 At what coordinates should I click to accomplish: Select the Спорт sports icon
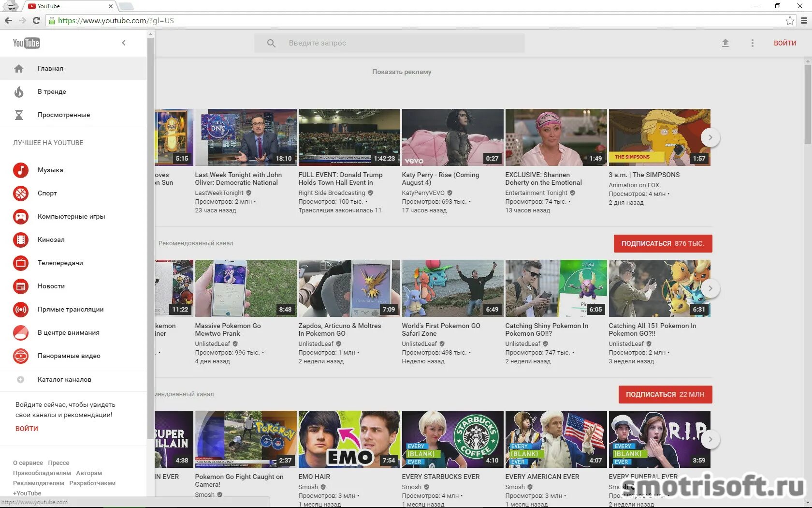point(20,193)
